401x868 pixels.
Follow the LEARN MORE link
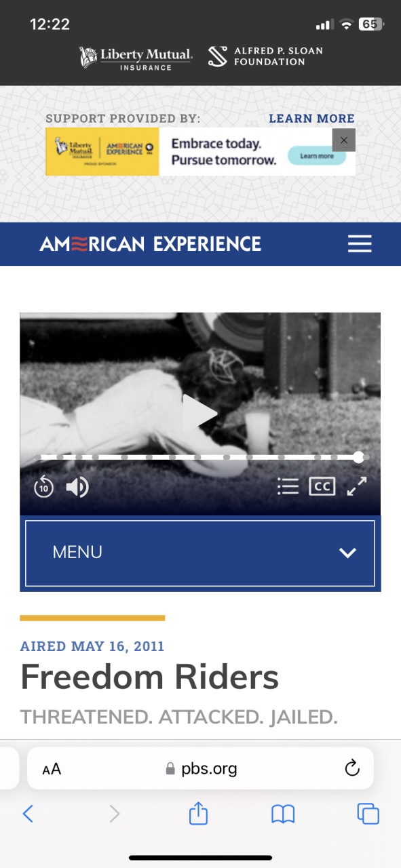point(311,119)
